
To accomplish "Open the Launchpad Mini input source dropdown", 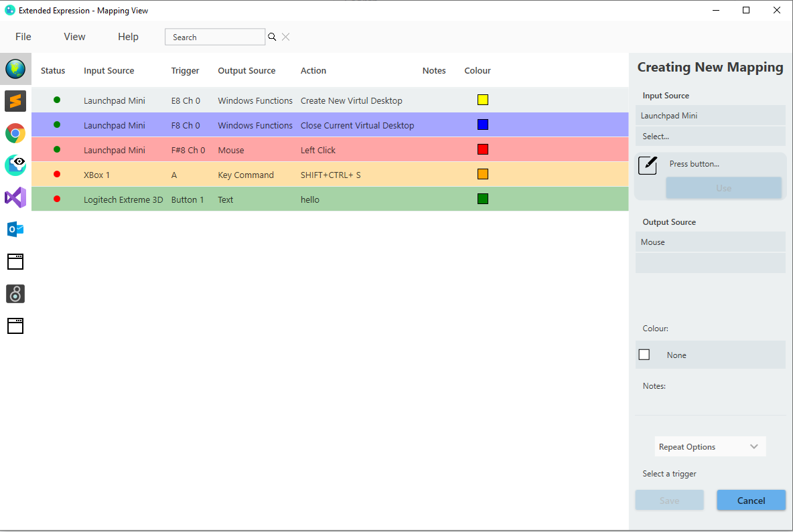I will coord(710,116).
